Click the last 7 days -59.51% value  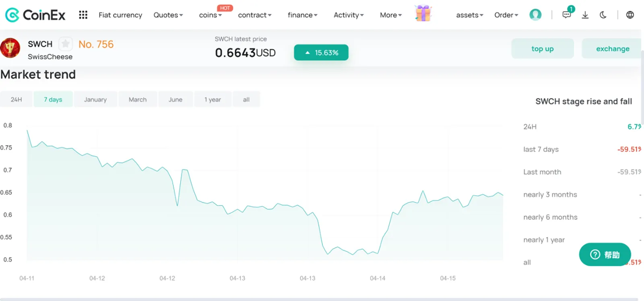(629, 149)
